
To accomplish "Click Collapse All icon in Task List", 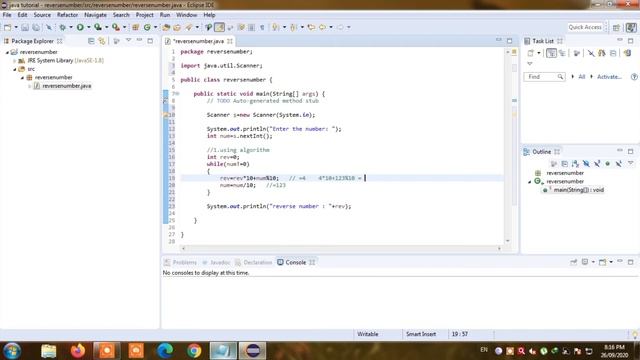I will 613,53.
